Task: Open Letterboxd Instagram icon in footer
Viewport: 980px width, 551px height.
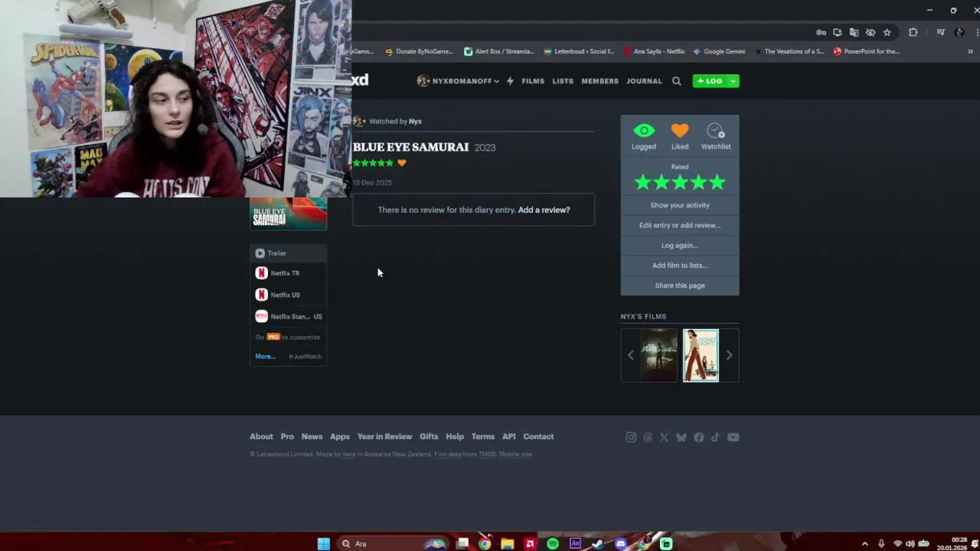Action: pyautogui.click(x=631, y=437)
